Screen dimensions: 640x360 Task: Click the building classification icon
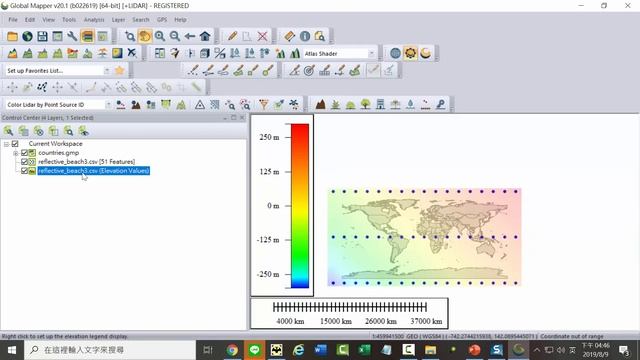tap(380, 105)
